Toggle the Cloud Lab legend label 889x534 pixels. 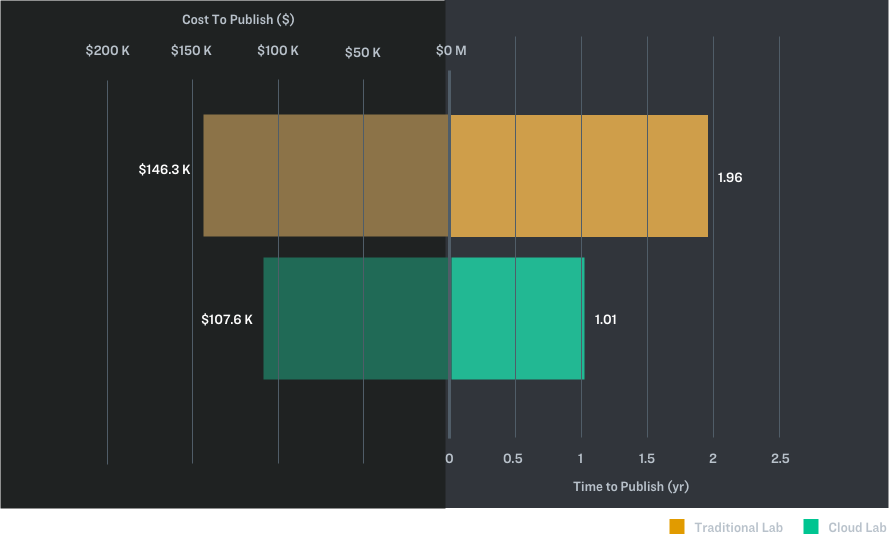tap(858, 527)
